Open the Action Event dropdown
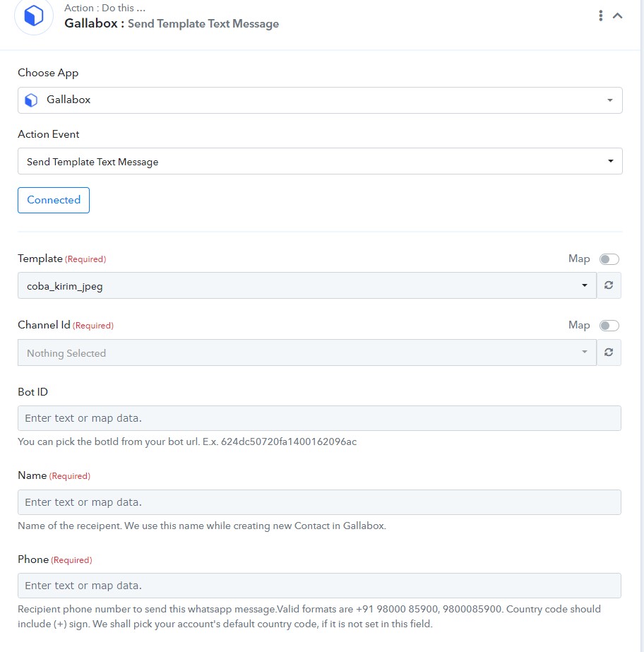 [320, 161]
